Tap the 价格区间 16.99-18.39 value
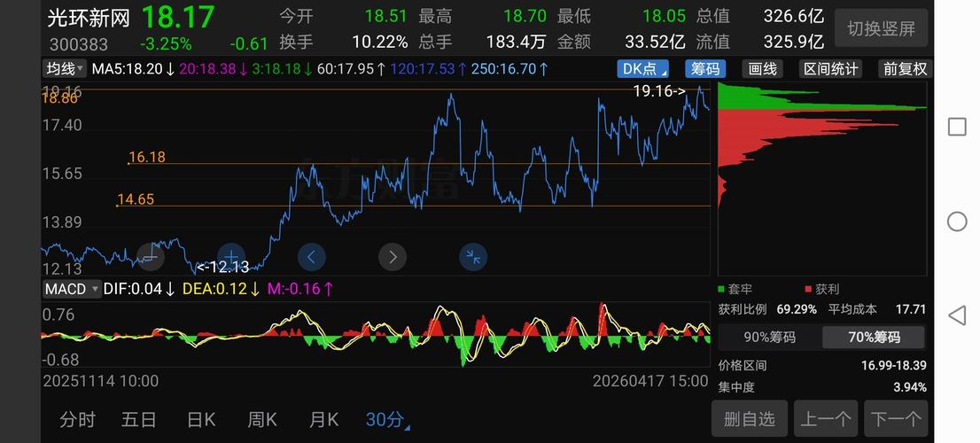Image resolution: width=980 pixels, height=443 pixels. tap(894, 366)
